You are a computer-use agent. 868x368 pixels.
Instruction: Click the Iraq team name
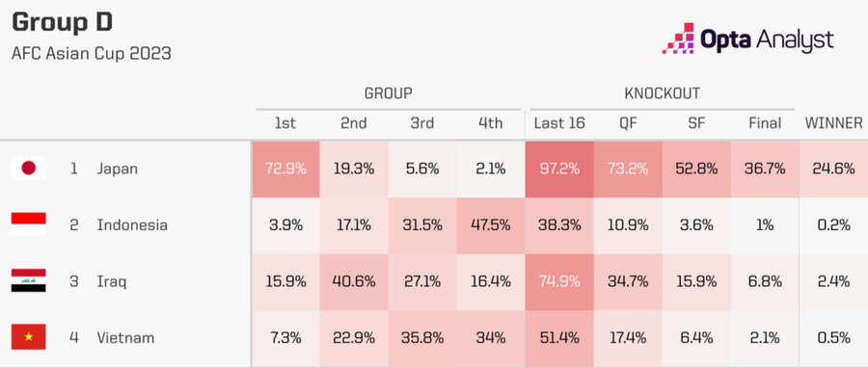pos(112,282)
